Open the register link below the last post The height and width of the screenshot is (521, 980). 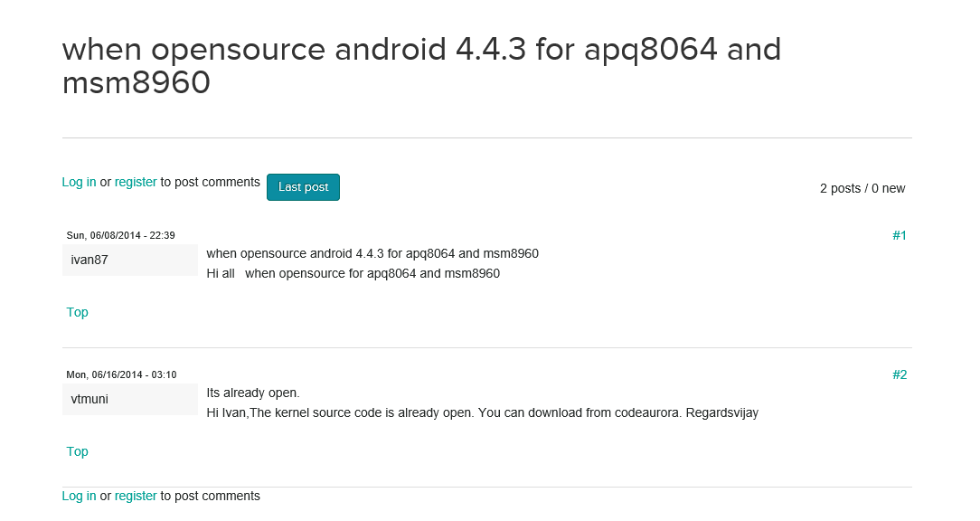click(136, 496)
